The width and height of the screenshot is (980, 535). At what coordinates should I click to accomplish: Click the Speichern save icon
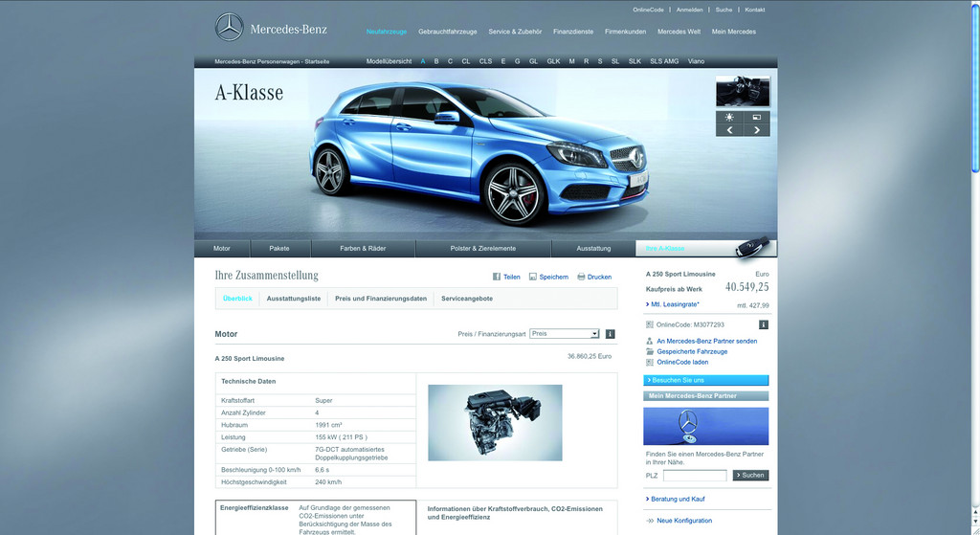[x=532, y=277]
